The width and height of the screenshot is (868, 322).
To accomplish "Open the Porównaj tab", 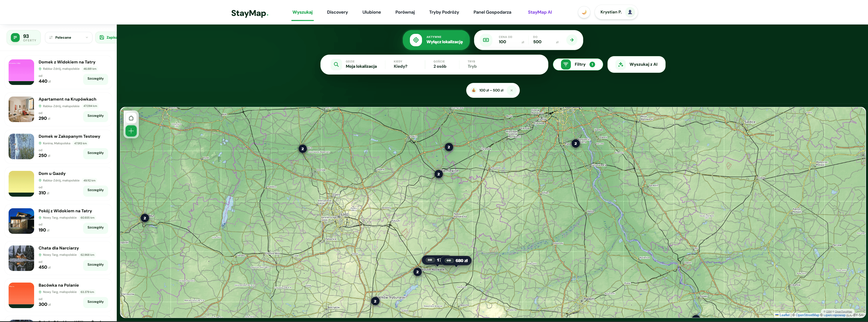I will pyautogui.click(x=405, y=12).
